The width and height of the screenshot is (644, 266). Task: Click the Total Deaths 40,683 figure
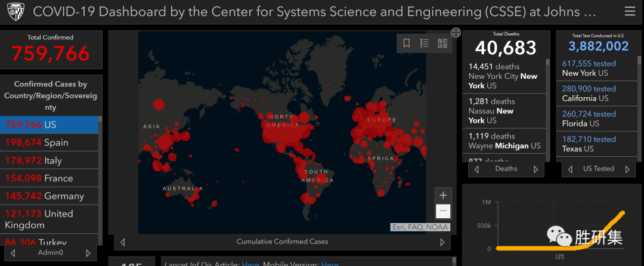(506, 48)
